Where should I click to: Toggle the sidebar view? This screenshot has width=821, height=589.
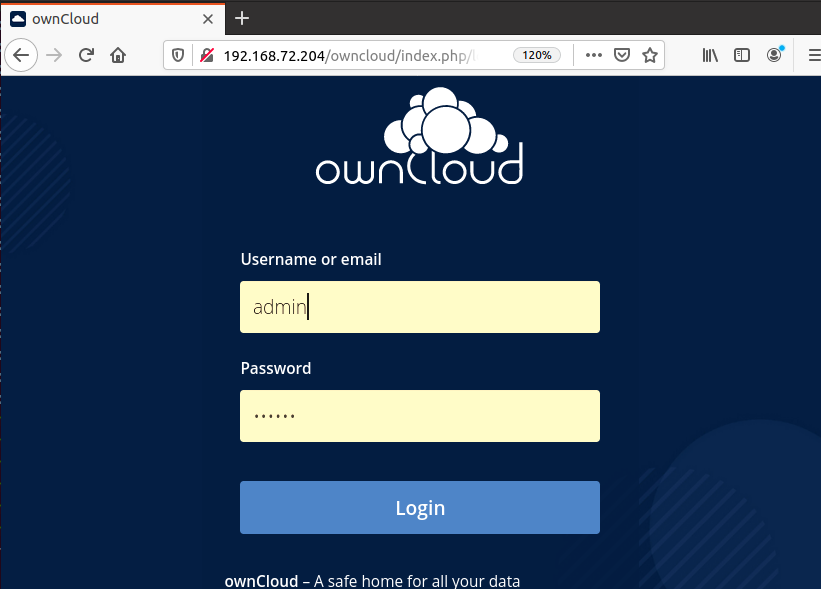tap(742, 55)
